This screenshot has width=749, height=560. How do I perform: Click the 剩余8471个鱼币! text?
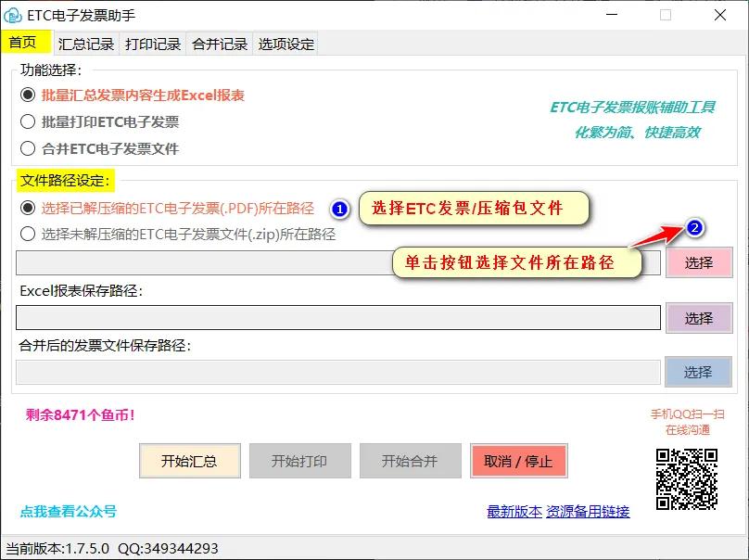point(81,414)
